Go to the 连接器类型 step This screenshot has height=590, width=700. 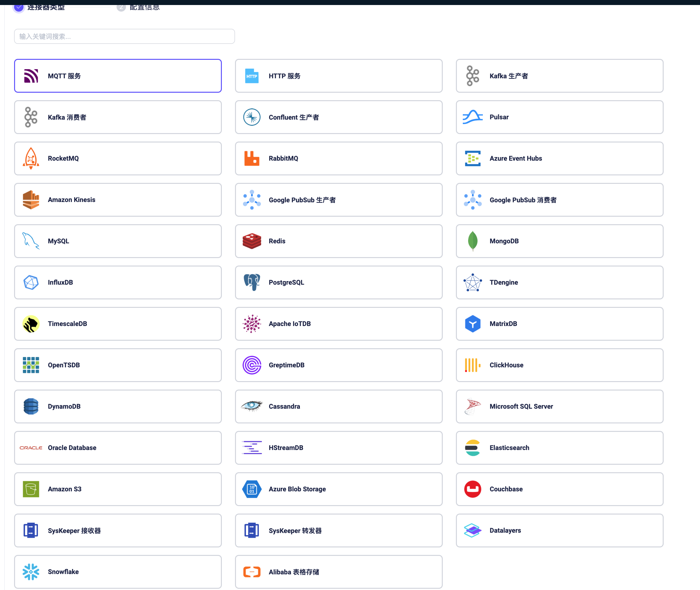pos(39,7)
